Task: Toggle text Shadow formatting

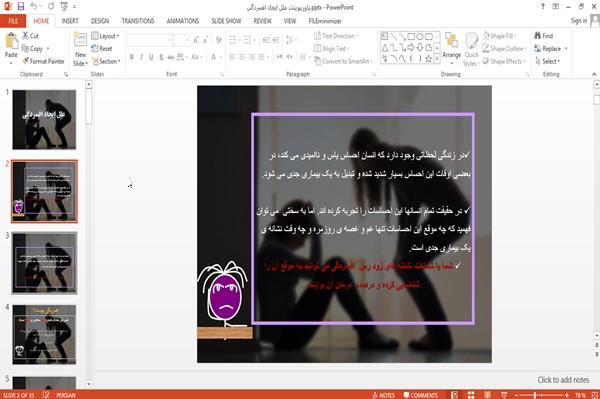Action: pos(161,57)
